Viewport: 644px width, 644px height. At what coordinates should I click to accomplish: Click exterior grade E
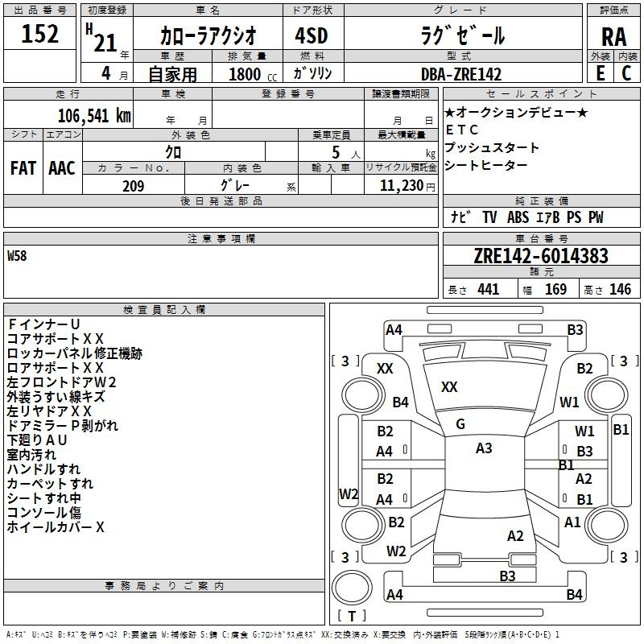pyautogui.click(x=601, y=73)
